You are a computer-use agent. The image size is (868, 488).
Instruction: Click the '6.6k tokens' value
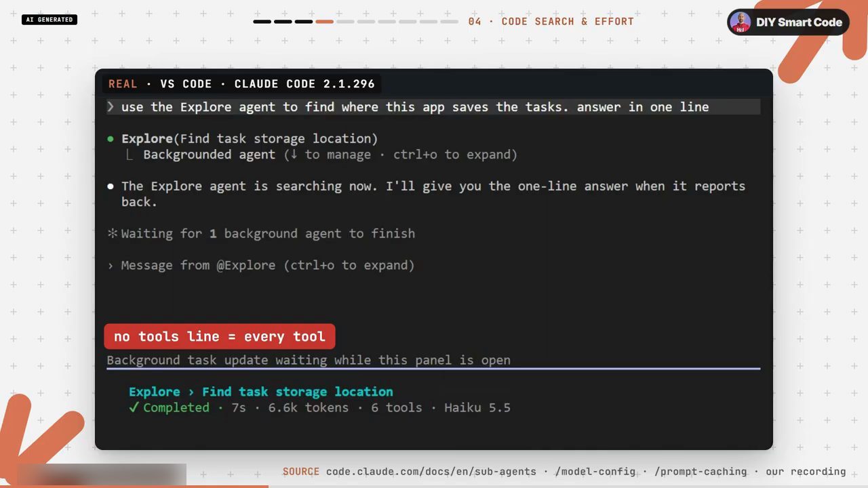[309, 407]
